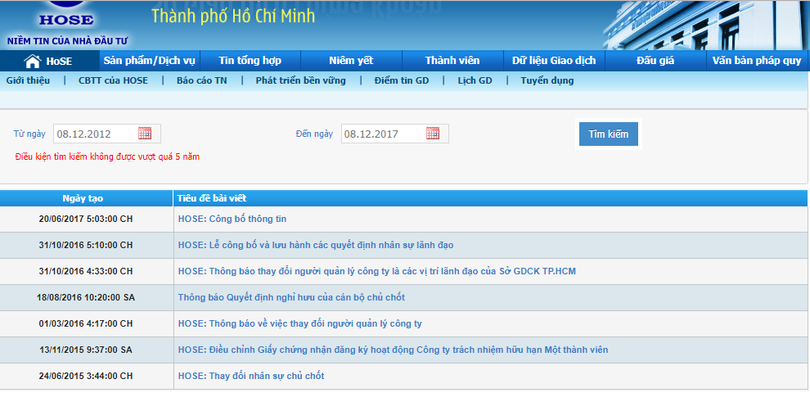Click the Từ ngày label
810x403 pixels.
[29, 134]
